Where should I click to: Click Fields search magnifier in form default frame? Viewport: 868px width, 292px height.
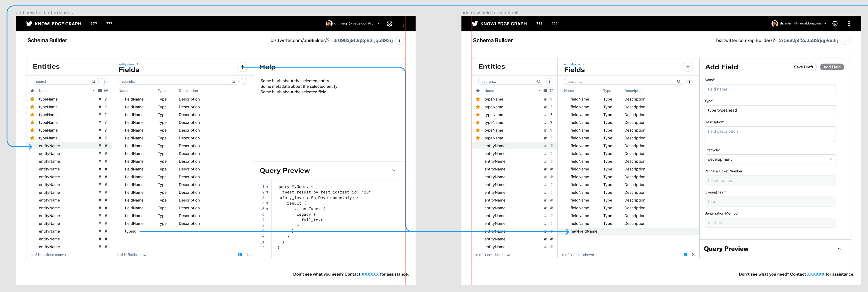click(679, 82)
